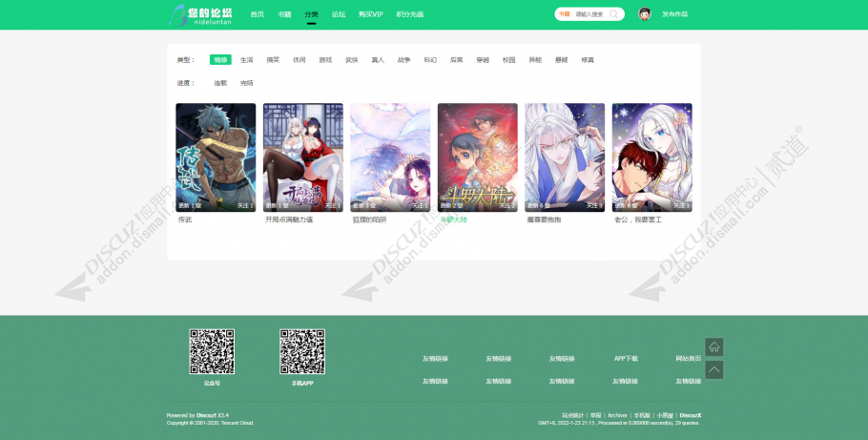This screenshot has height=440, width=868.
Task: Click the Discuz!X footer link
Action: [x=691, y=415]
